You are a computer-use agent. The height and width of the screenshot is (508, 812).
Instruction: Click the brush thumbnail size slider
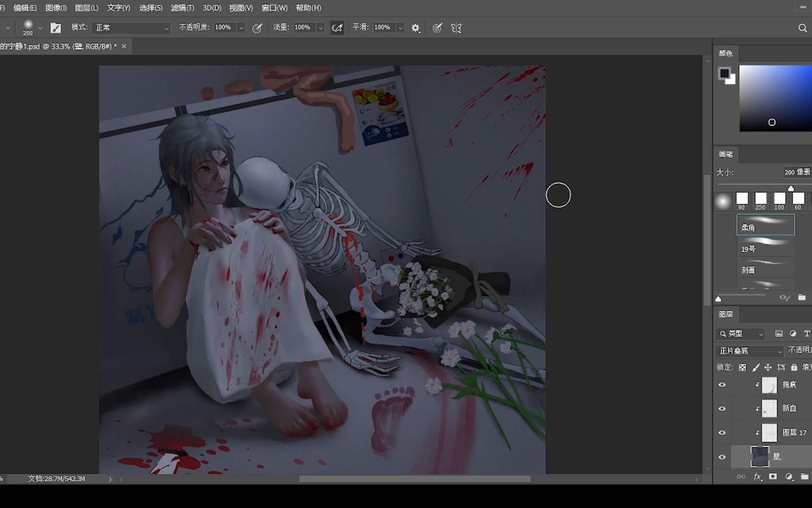pyautogui.click(x=718, y=299)
